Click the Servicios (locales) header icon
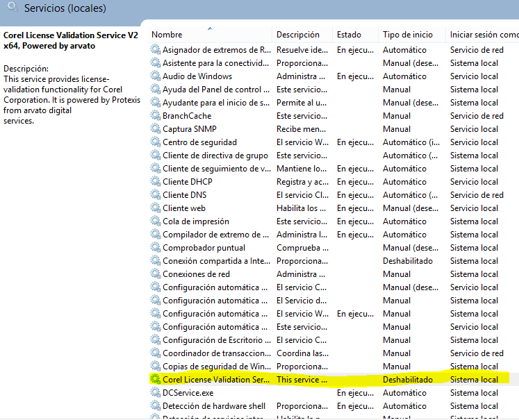519x420 pixels. click(x=13, y=7)
